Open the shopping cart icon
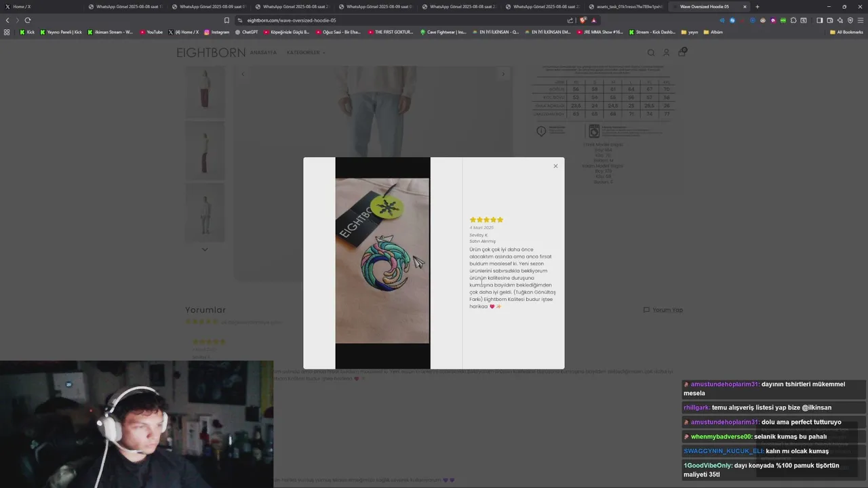This screenshot has height=488, width=868. pyautogui.click(x=682, y=52)
